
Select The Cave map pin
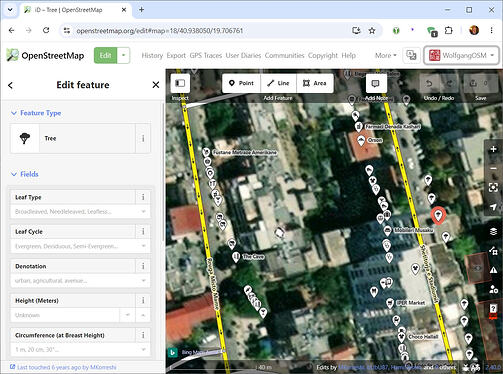[236, 257]
